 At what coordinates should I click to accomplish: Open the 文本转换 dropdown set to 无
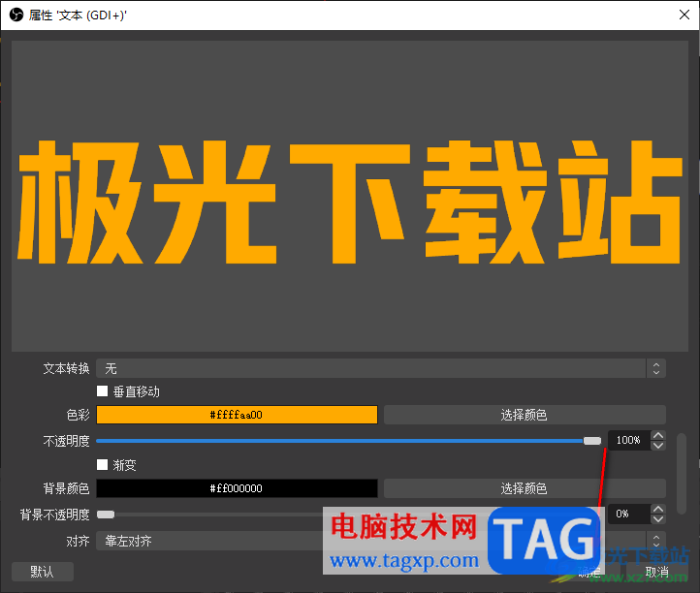point(381,368)
